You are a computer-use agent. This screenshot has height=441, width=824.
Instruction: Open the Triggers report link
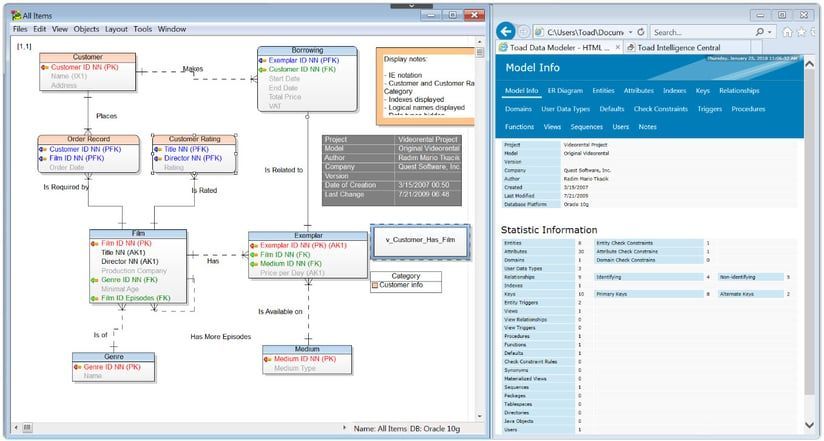coord(709,109)
